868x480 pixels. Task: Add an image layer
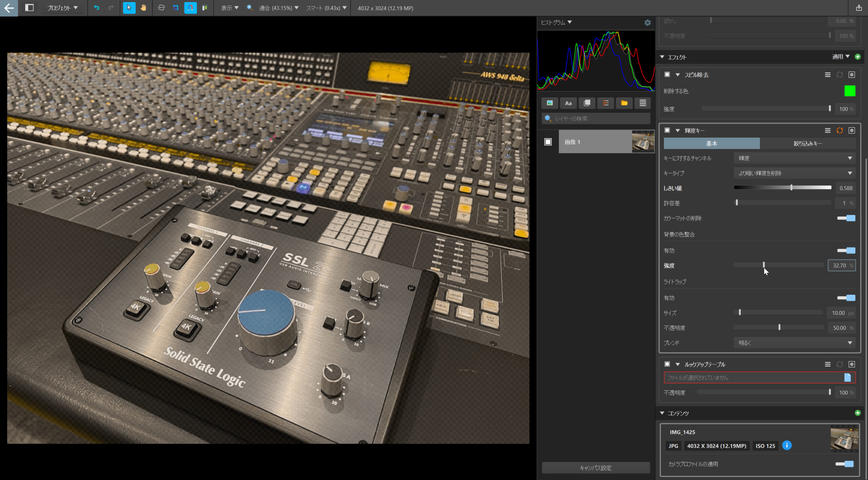(550, 103)
